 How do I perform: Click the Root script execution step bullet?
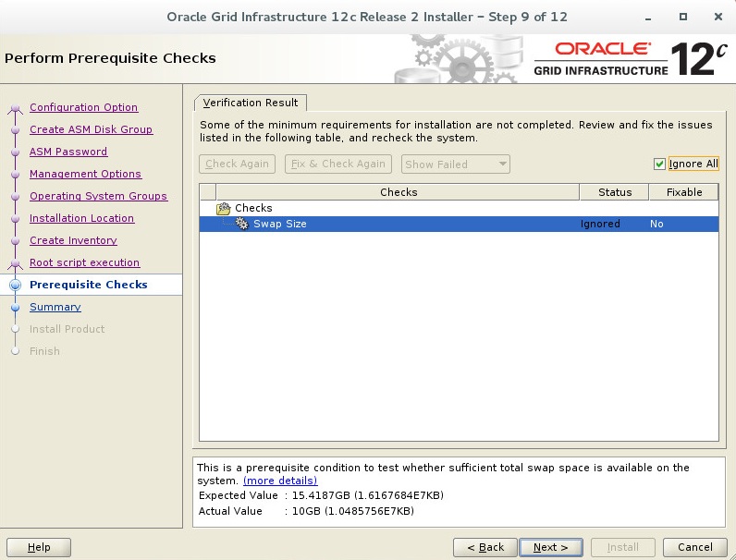pos(16,263)
